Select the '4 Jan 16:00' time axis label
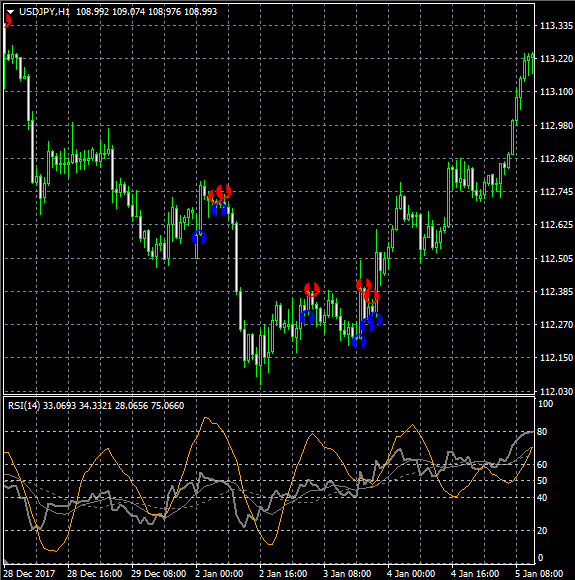The image size is (575, 580). pyautogui.click(x=475, y=574)
